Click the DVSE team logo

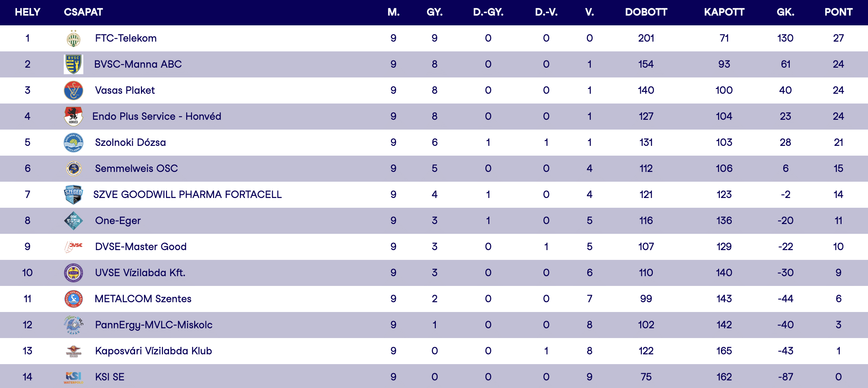(74, 247)
